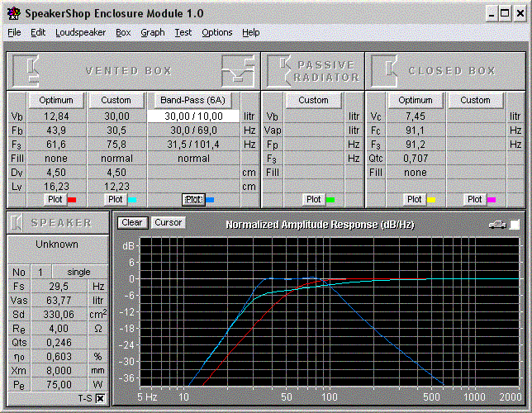Click vented Optimum Vb value 12,84
This screenshot has height=413, width=532.
pyautogui.click(x=56, y=116)
